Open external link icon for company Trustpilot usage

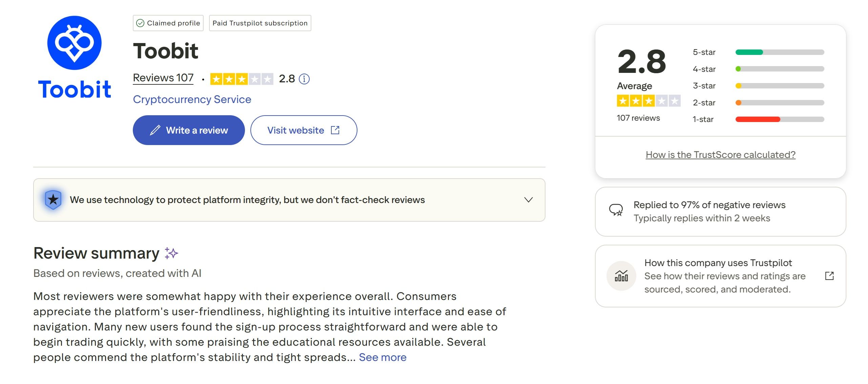829,276
